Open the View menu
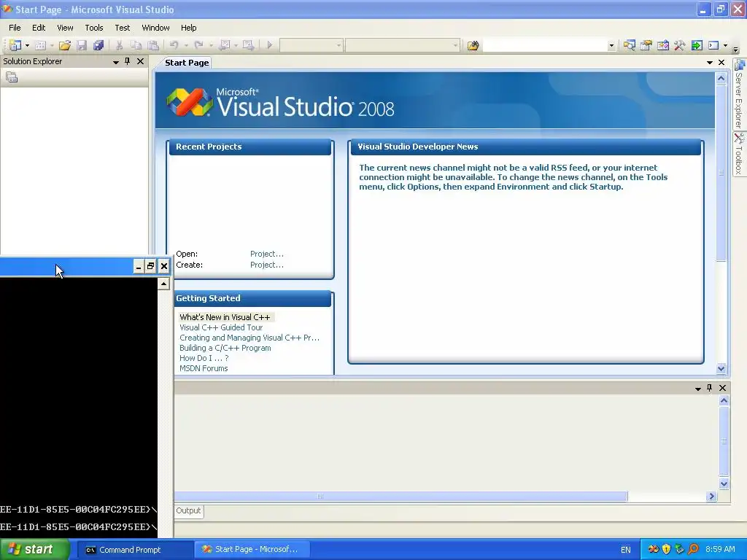The image size is (747, 560). (x=65, y=28)
